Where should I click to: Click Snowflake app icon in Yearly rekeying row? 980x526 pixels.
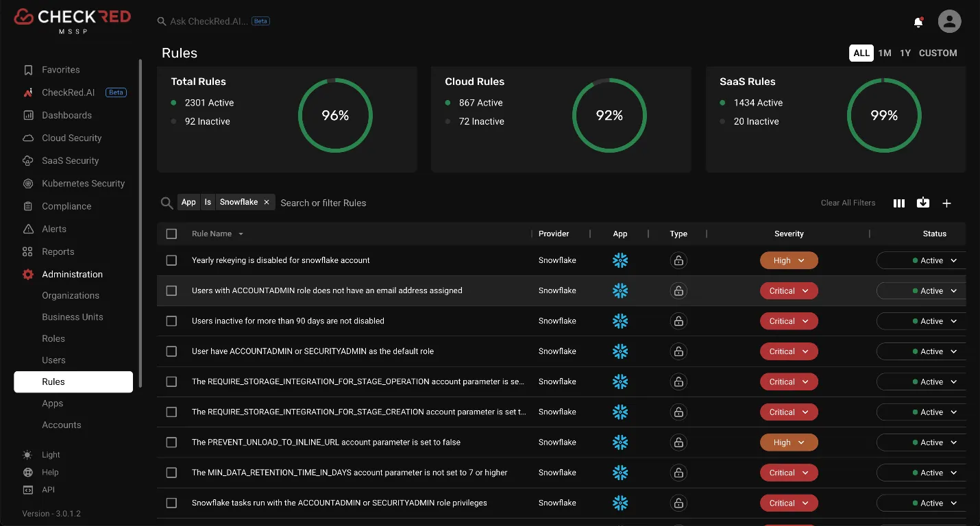point(620,260)
